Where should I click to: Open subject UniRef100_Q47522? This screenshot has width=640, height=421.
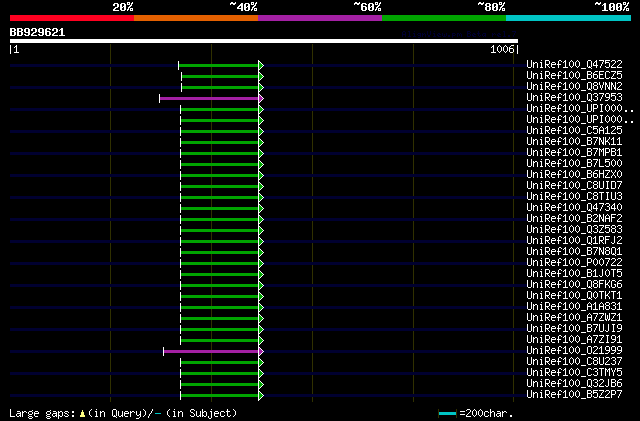click(574, 64)
